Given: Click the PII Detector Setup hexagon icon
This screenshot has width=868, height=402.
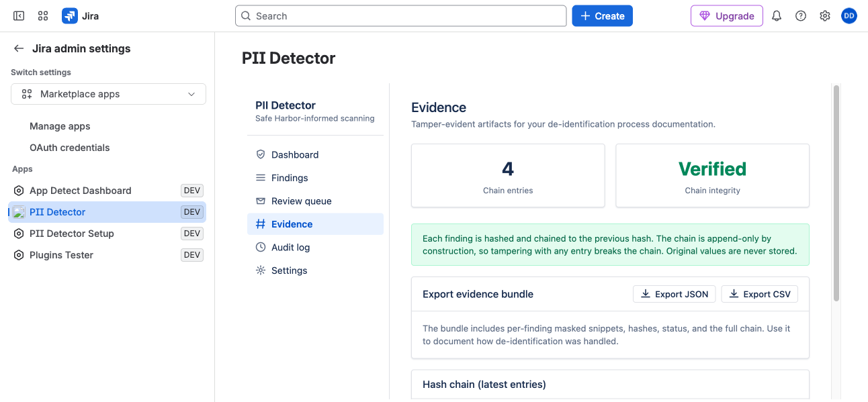Looking at the screenshot, I should (x=19, y=234).
